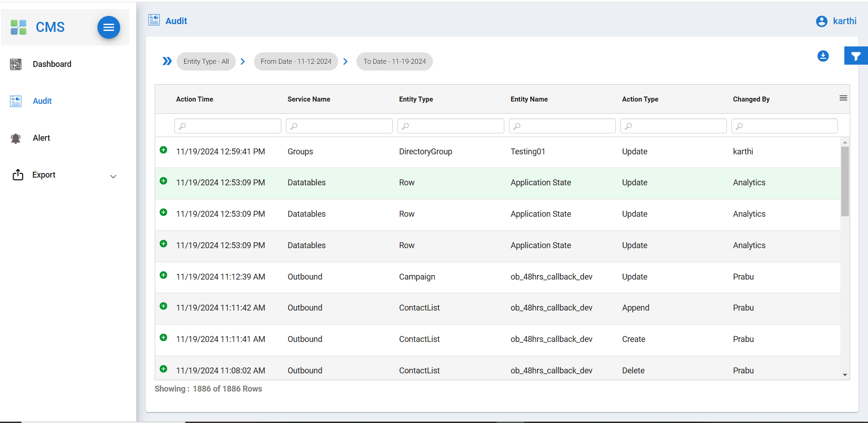
Task: Open the table column menu icon
Action: coord(843,98)
